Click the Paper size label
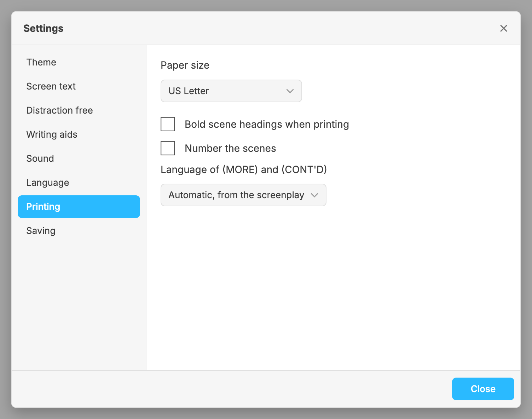This screenshot has width=532, height=419. [x=185, y=65]
